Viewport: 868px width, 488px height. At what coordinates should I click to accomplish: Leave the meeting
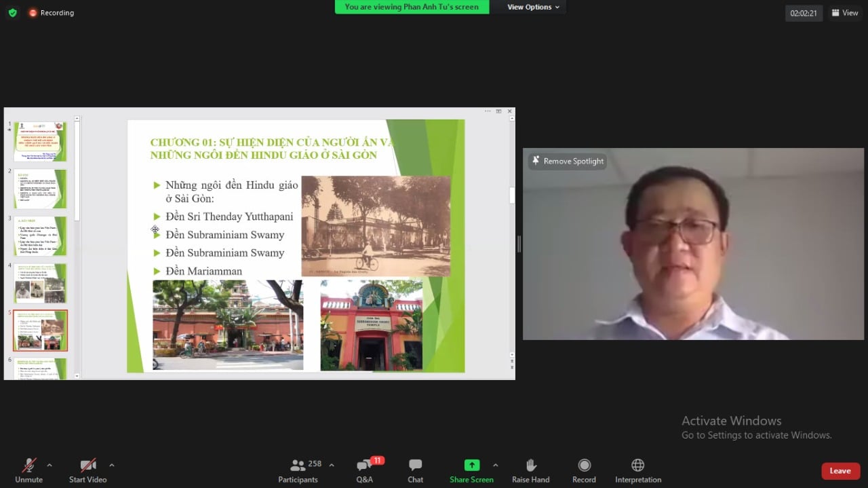tap(840, 471)
